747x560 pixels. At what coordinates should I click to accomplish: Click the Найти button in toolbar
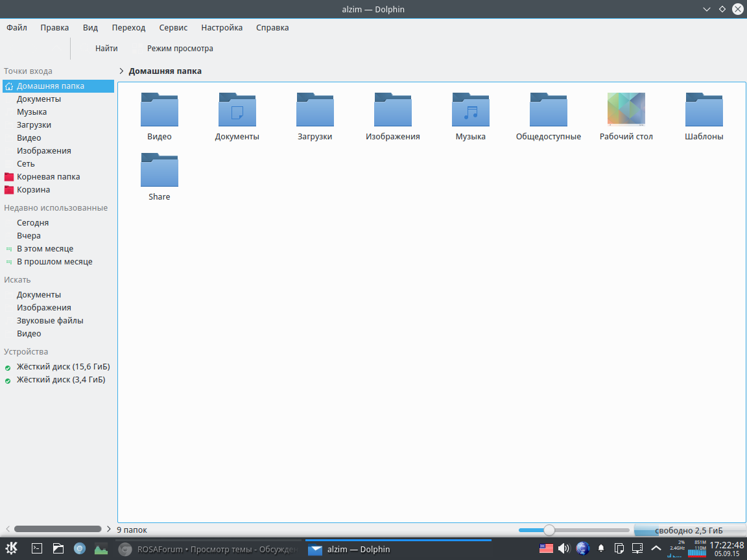[106, 49]
